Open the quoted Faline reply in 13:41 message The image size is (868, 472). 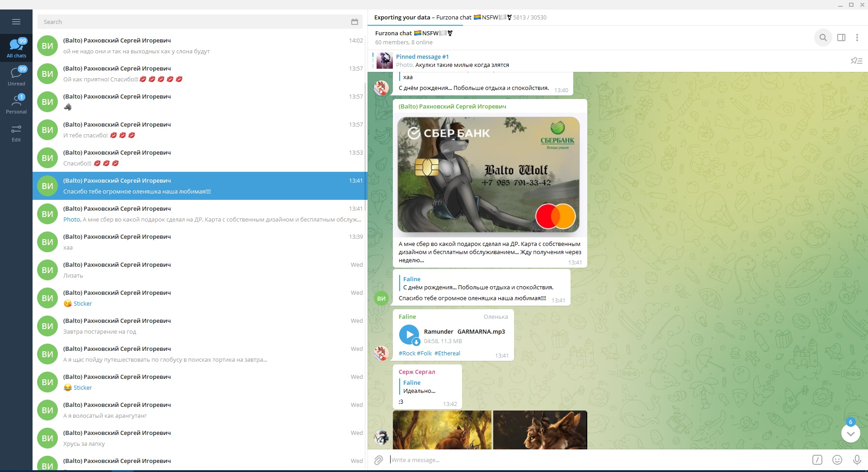[481, 283]
